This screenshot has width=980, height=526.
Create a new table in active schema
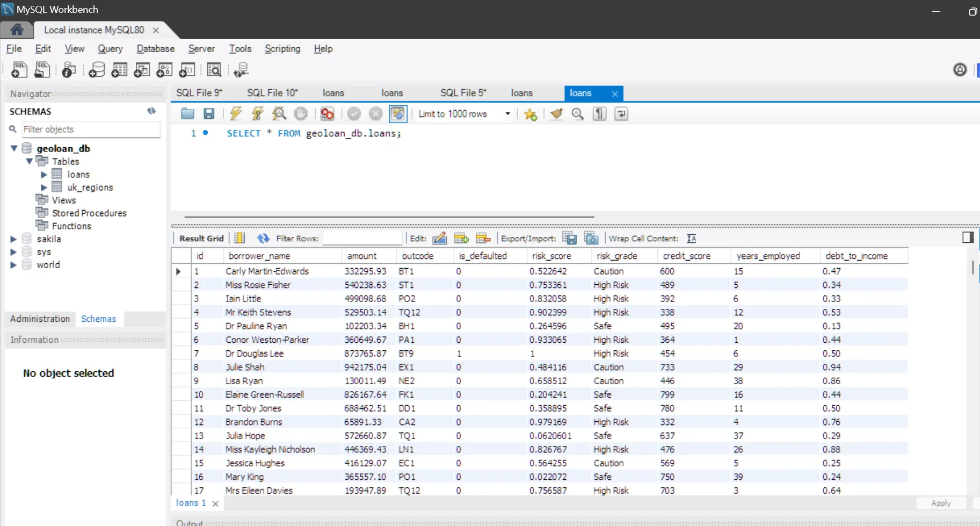tap(119, 70)
